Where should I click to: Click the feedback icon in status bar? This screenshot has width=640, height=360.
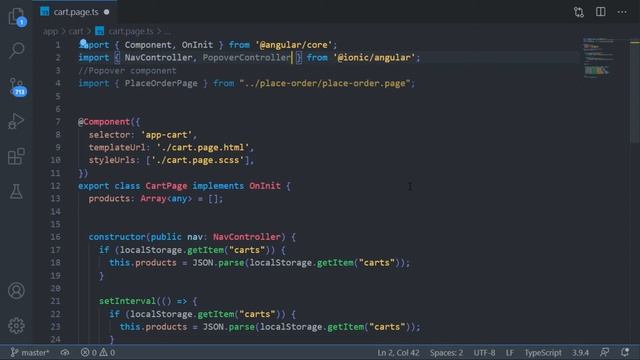point(604,352)
